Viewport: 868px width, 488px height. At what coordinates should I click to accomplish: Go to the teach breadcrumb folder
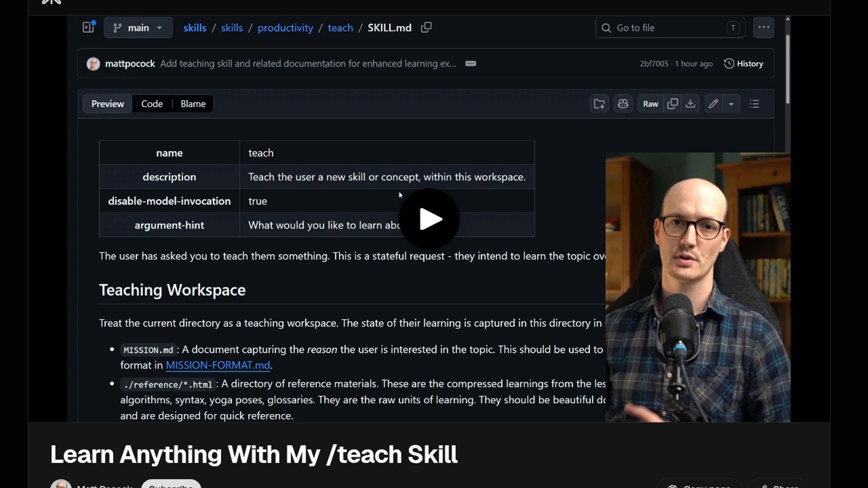pos(340,28)
